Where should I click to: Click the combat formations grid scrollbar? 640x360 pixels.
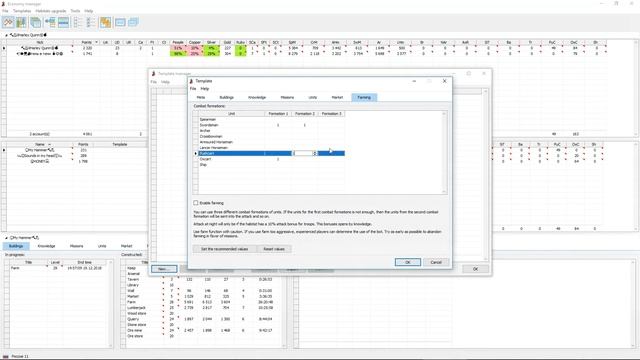click(444, 152)
